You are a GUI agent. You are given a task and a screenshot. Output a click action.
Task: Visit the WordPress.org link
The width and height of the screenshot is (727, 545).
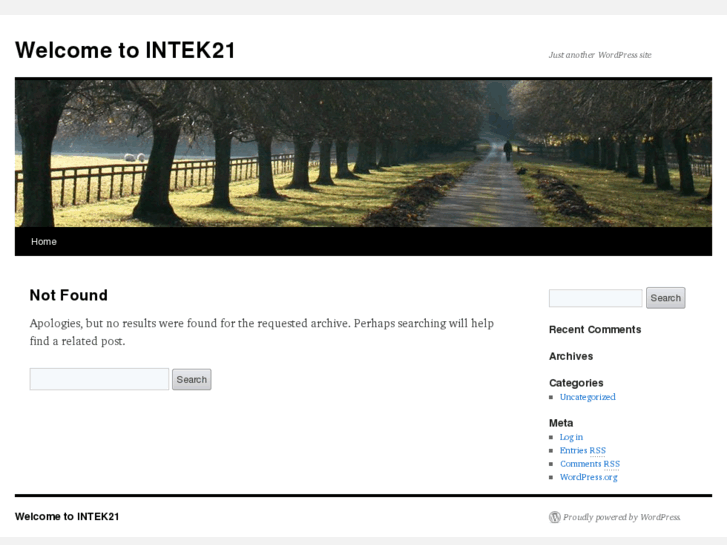pos(588,477)
